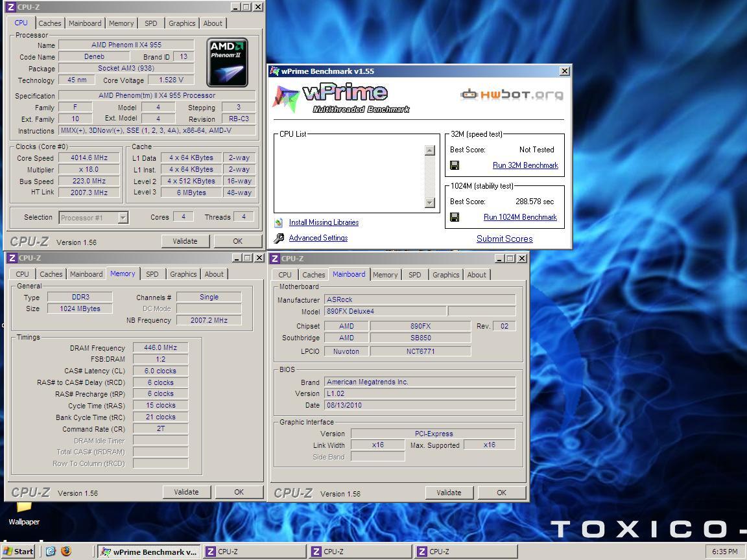
Task: Click the BIOS Version field L1.02
Action: coord(420,393)
